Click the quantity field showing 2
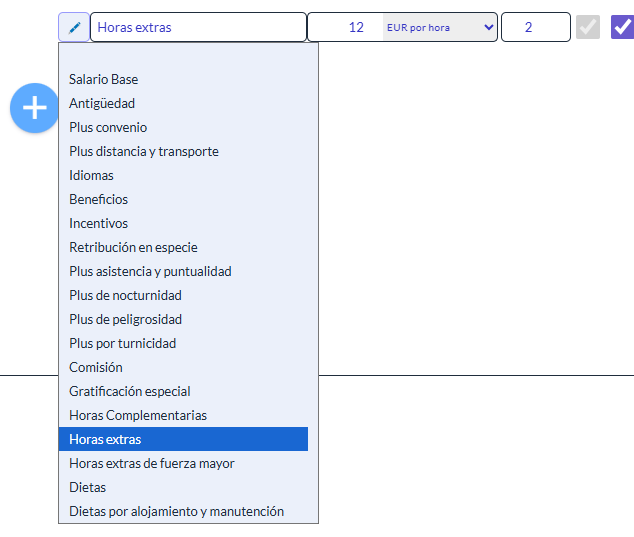634x537 pixels. tap(536, 27)
